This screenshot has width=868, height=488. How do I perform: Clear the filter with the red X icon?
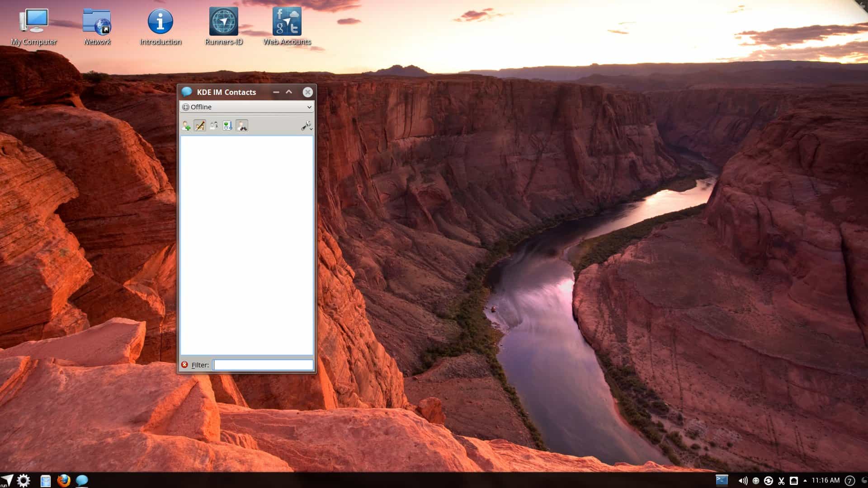point(184,365)
